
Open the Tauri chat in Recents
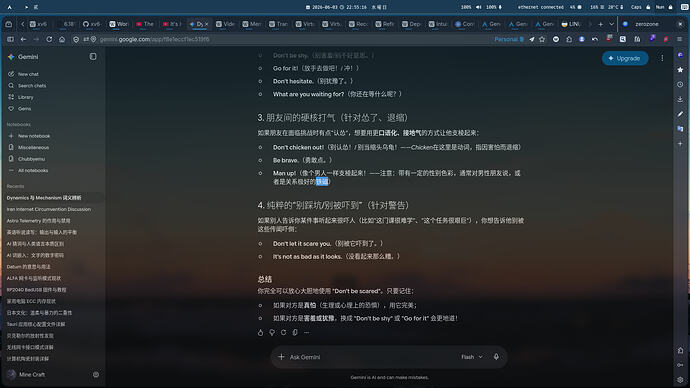36,324
